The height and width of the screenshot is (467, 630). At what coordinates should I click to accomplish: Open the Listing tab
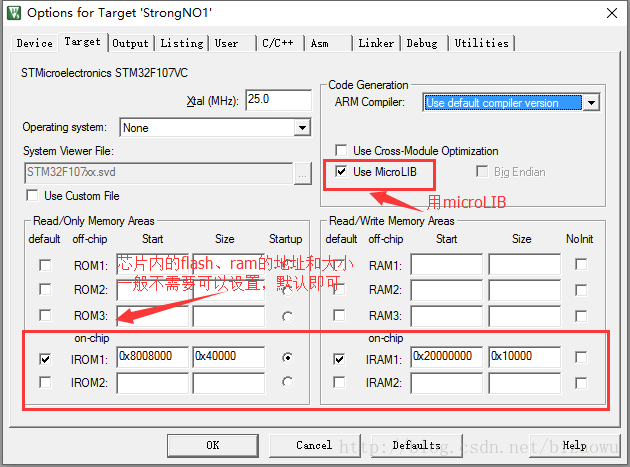point(182,43)
